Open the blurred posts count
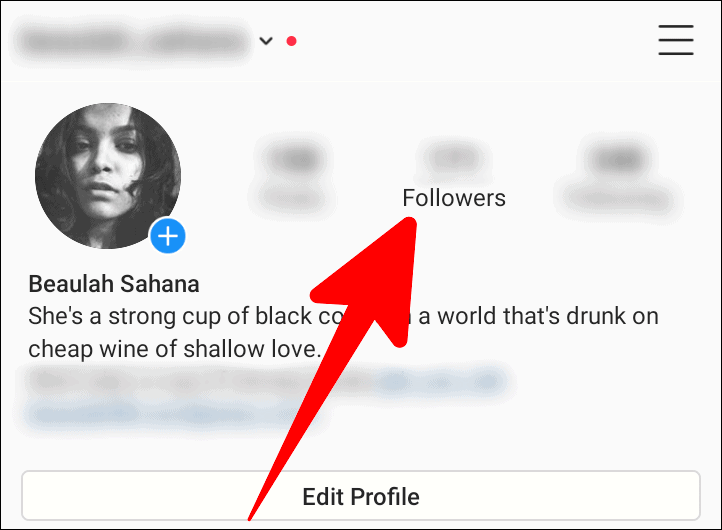Image resolution: width=722 pixels, height=530 pixels. [x=297, y=159]
